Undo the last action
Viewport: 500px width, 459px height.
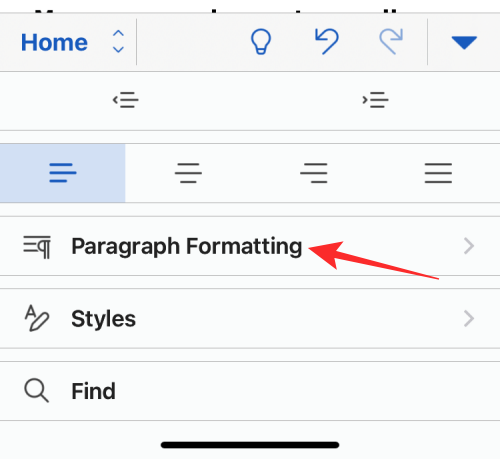click(x=327, y=41)
